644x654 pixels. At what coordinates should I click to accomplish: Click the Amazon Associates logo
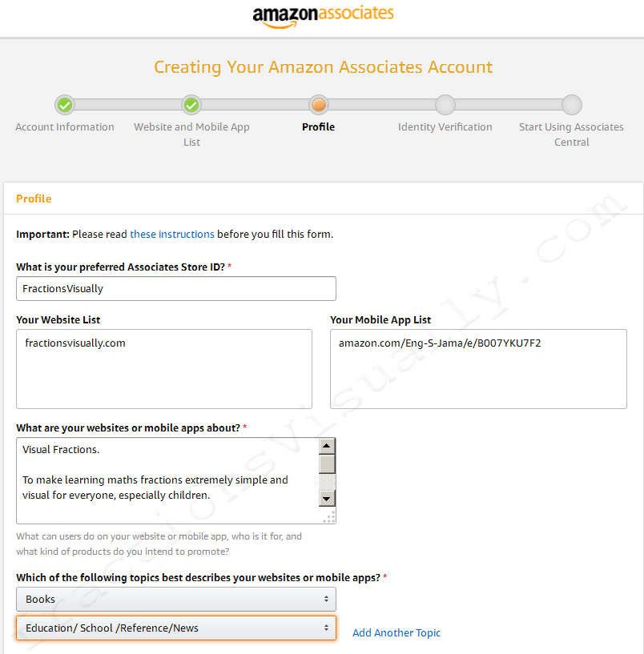(323, 15)
